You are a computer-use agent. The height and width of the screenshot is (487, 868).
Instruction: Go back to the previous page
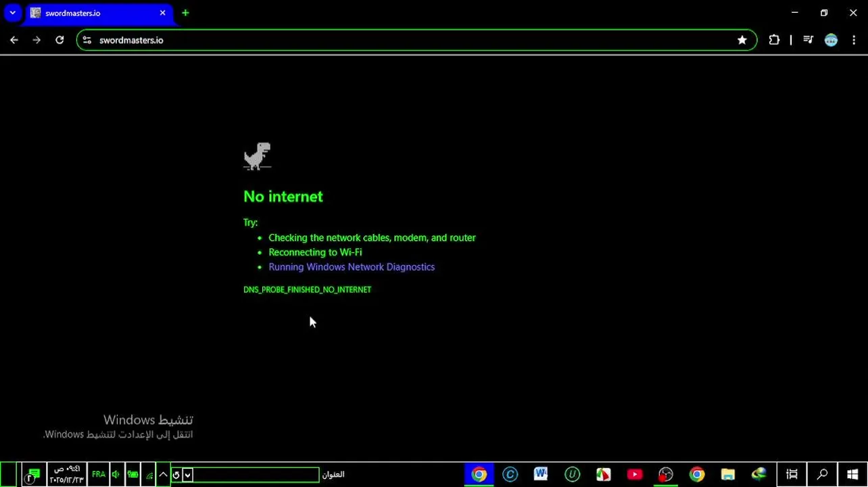[x=14, y=41]
